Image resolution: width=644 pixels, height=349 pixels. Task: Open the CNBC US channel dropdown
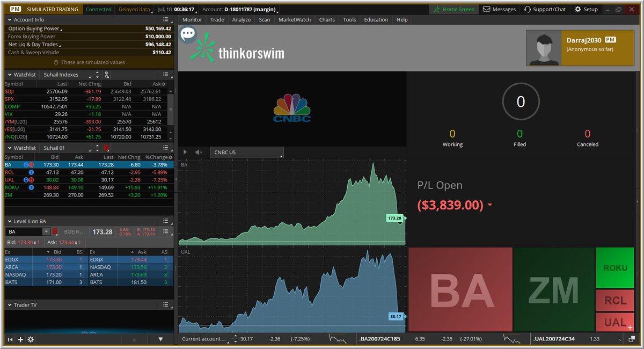click(x=246, y=152)
